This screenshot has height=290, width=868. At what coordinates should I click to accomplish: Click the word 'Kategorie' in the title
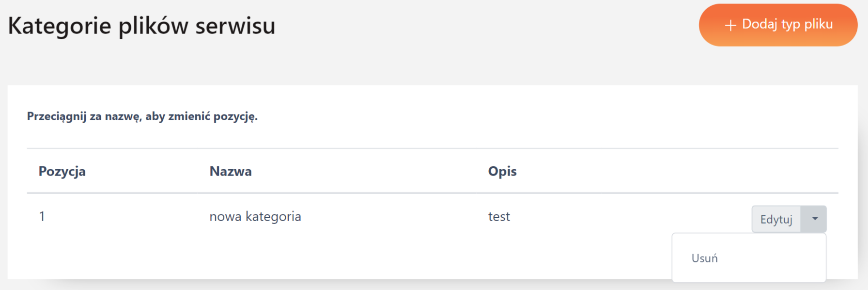pyautogui.click(x=59, y=26)
